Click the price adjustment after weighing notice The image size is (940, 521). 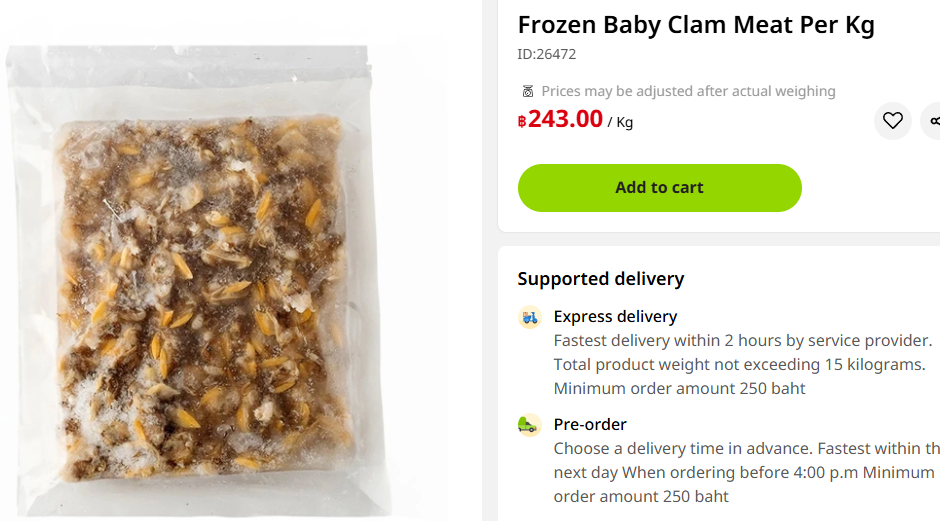pyautogui.click(x=688, y=91)
